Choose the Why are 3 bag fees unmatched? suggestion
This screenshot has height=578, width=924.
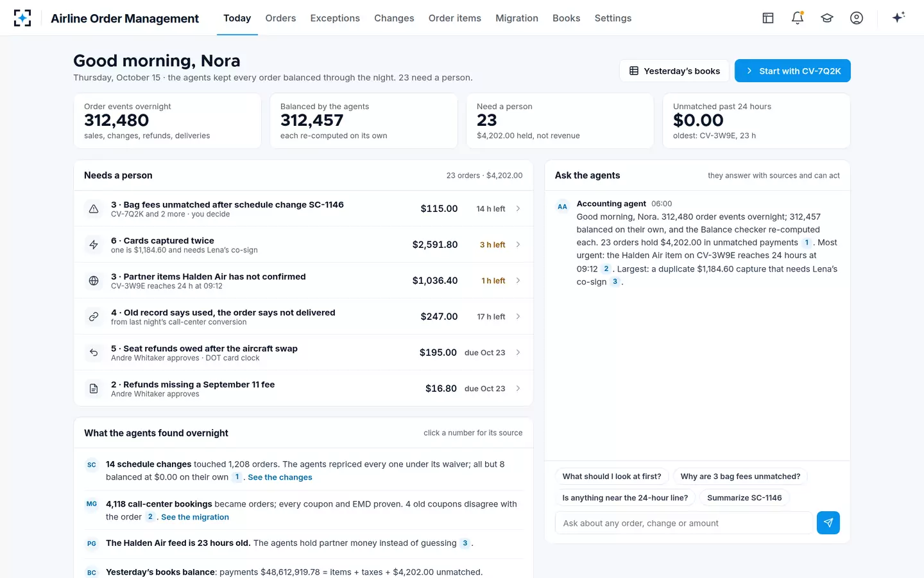click(x=740, y=477)
